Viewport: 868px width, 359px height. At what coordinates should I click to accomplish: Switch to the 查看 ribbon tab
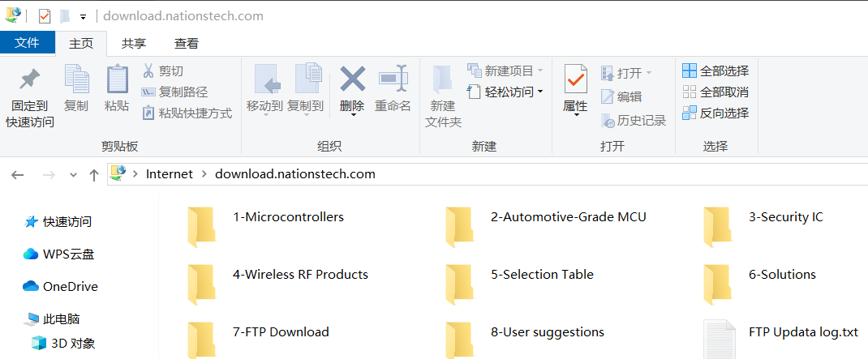[187, 44]
